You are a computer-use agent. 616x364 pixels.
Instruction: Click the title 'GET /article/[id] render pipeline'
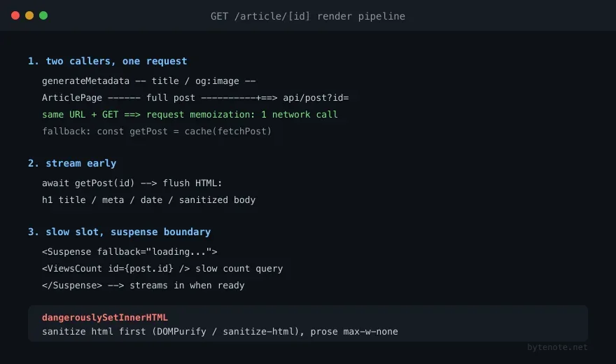pos(307,16)
